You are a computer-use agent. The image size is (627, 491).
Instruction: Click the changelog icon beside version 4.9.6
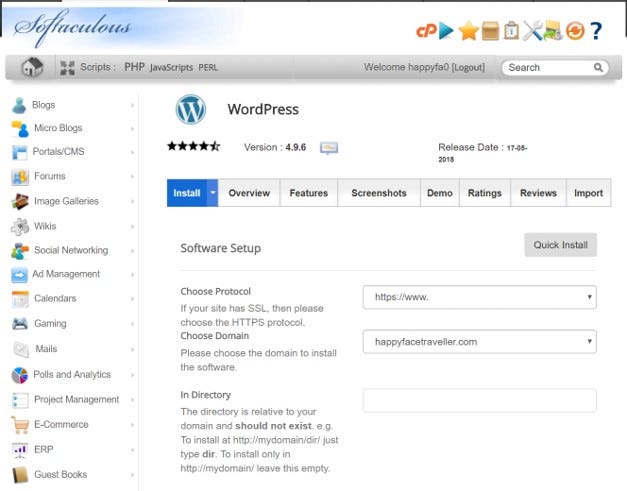pos(329,148)
